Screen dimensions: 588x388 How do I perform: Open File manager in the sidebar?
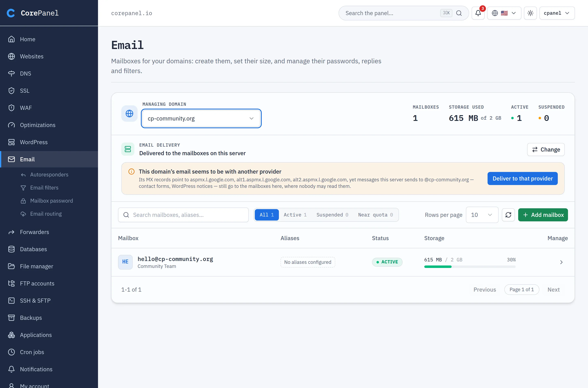click(49, 266)
